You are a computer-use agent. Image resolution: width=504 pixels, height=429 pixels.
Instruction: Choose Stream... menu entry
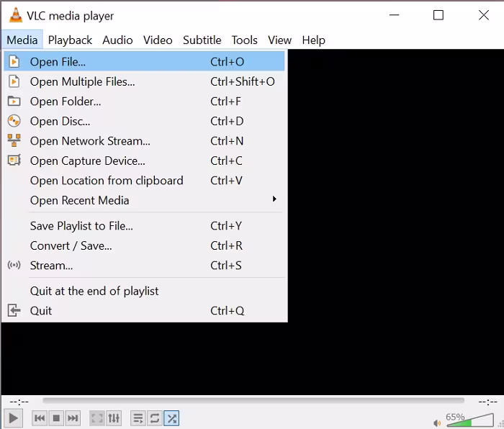144,266
